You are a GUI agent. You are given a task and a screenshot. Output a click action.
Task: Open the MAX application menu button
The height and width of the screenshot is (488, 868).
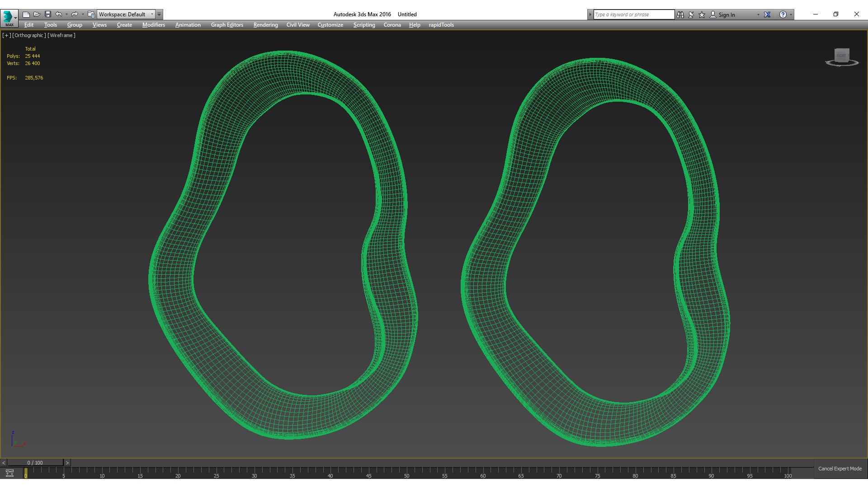9,17
